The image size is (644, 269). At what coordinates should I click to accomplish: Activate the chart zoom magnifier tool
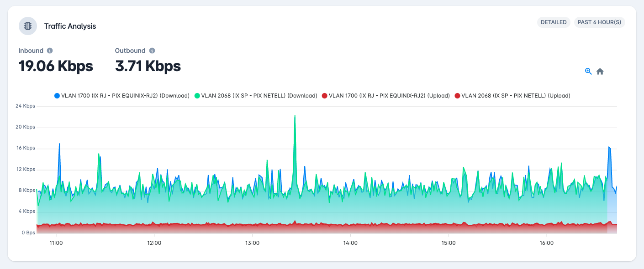click(x=588, y=71)
